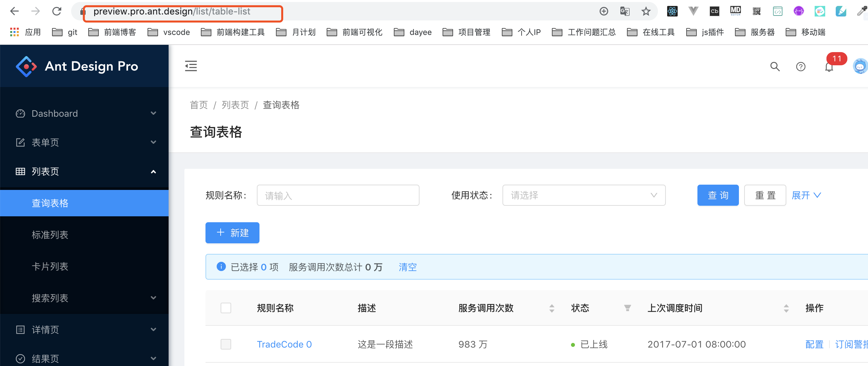Open the 状态 column filter funnel

627,308
